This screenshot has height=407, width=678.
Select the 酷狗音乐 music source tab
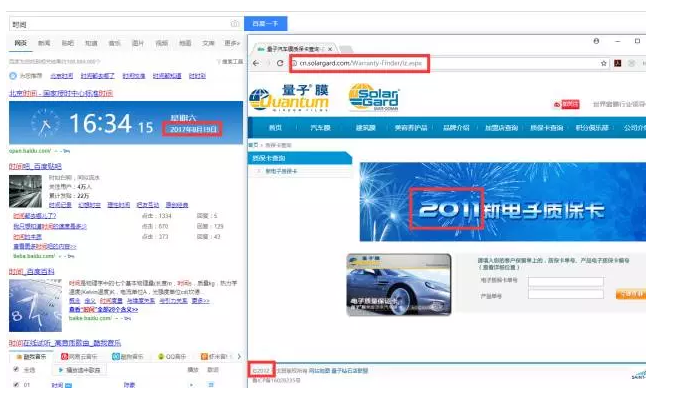click(128, 356)
